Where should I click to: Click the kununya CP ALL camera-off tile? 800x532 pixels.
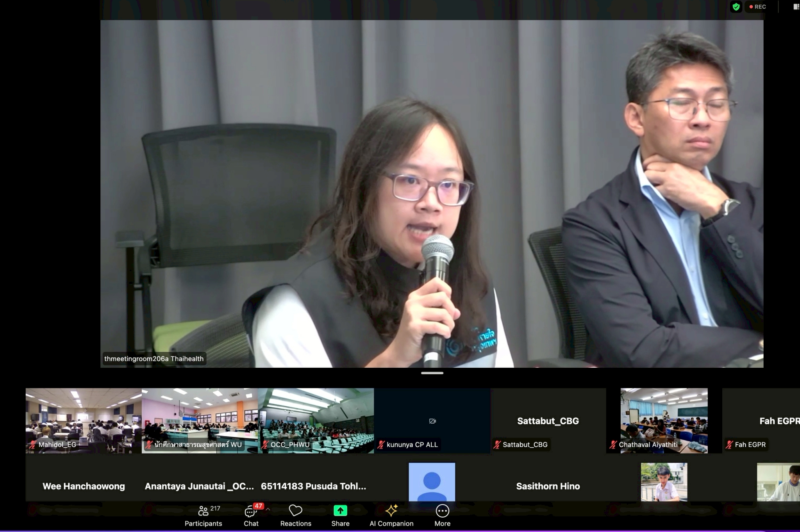point(432,420)
